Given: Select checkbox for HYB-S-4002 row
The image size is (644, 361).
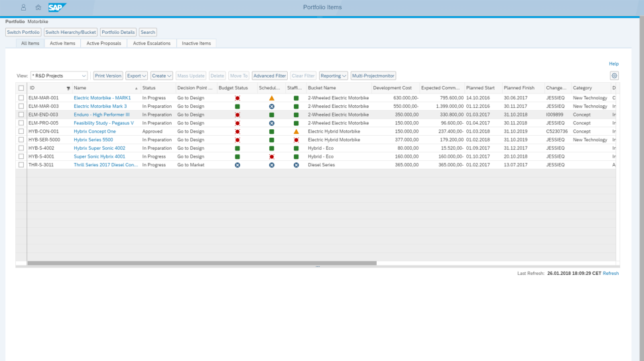Looking at the screenshot, I should click(x=21, y=148).
